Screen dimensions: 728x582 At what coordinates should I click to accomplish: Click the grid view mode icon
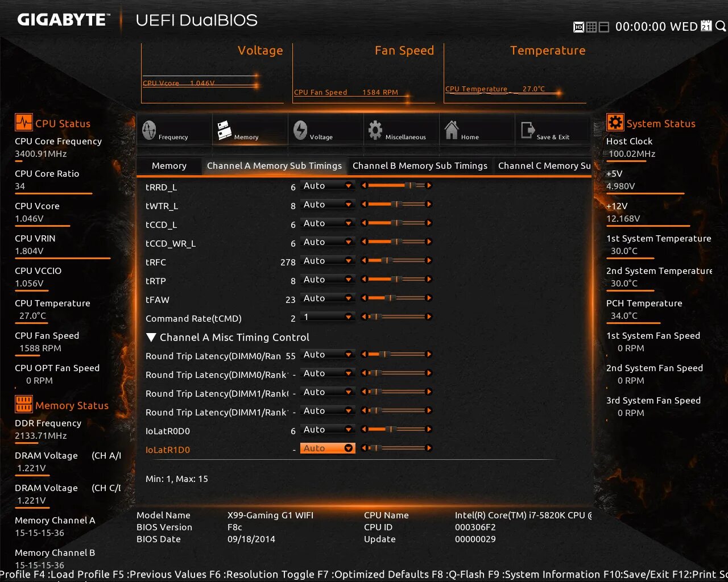(591, 27)
